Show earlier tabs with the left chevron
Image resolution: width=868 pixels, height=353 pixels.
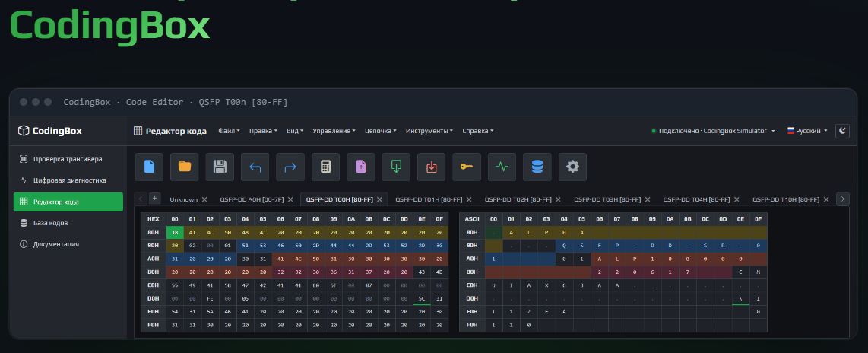(x=141, y=199)
